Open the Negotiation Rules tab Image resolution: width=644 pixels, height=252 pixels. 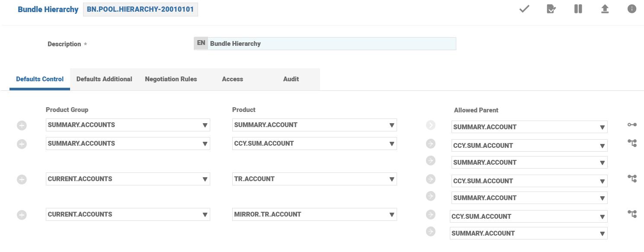171,79
